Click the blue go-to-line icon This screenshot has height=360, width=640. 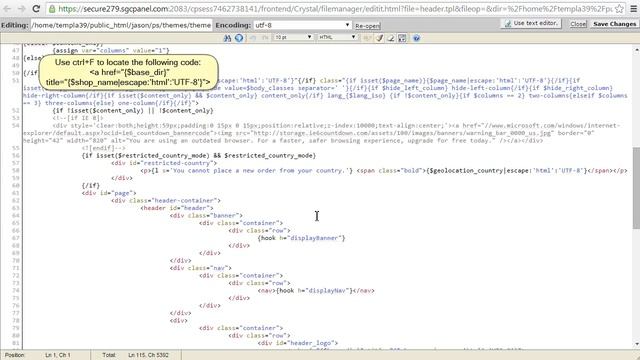(239, 38)
